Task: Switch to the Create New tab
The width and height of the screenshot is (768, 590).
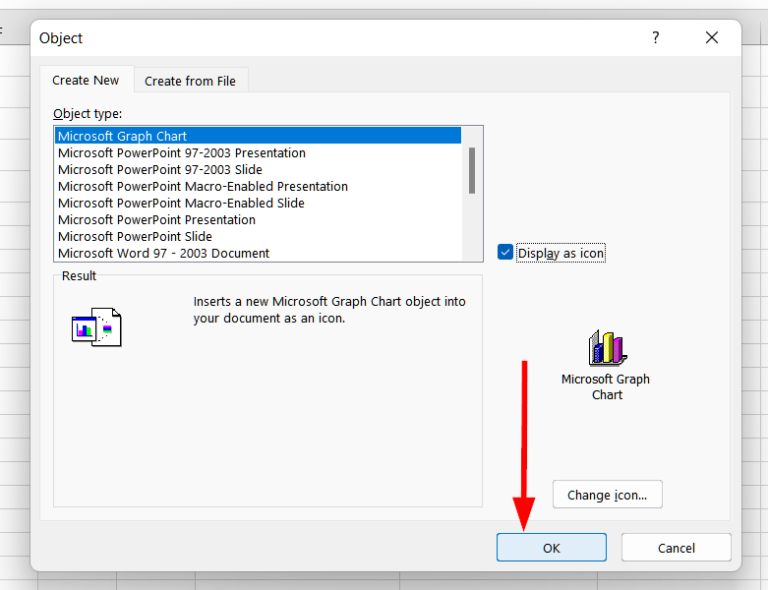Action: (86, 80)
